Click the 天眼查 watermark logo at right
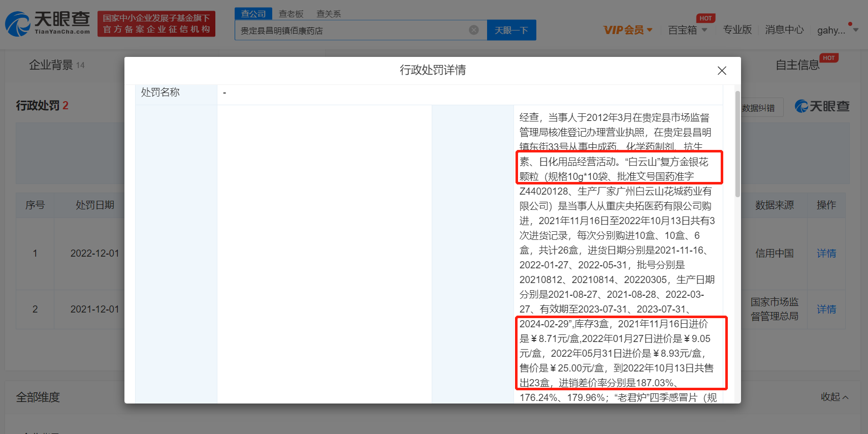 click(x=822, y=106)
